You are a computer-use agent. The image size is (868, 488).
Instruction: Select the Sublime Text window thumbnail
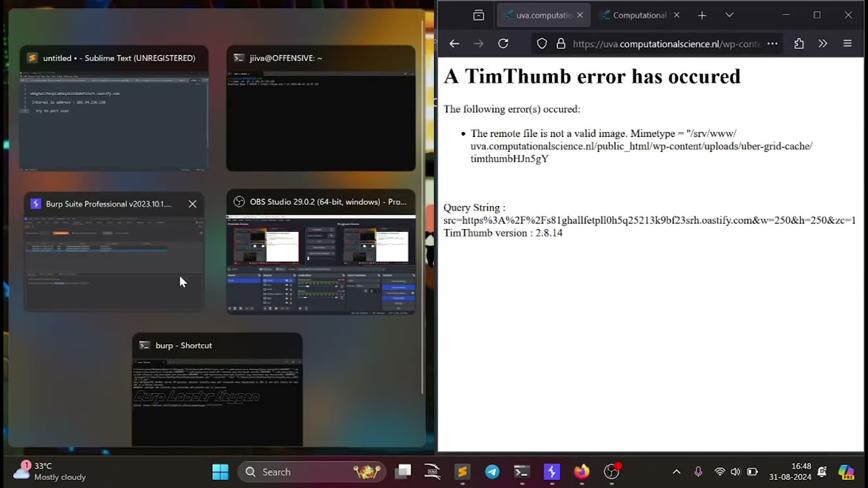(114, 108)
